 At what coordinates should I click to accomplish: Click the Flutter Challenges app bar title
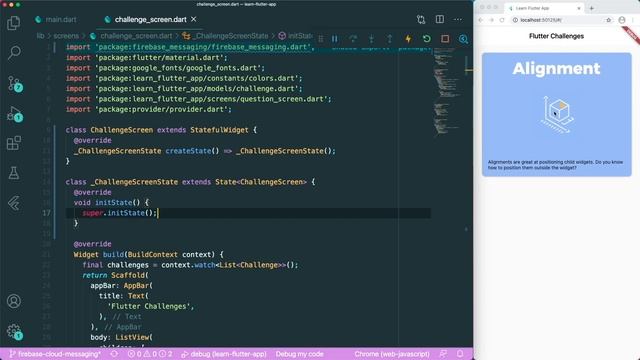point(556,36)
